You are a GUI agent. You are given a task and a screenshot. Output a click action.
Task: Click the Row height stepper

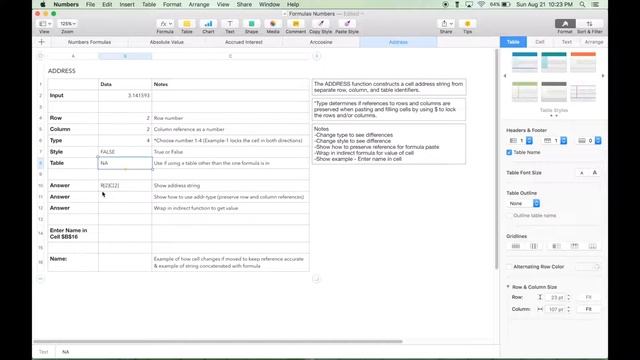[569, 298]
